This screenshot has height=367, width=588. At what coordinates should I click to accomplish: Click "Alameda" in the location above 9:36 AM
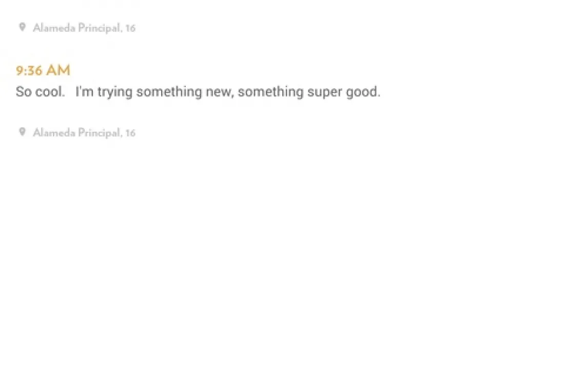tap(54, 28)
